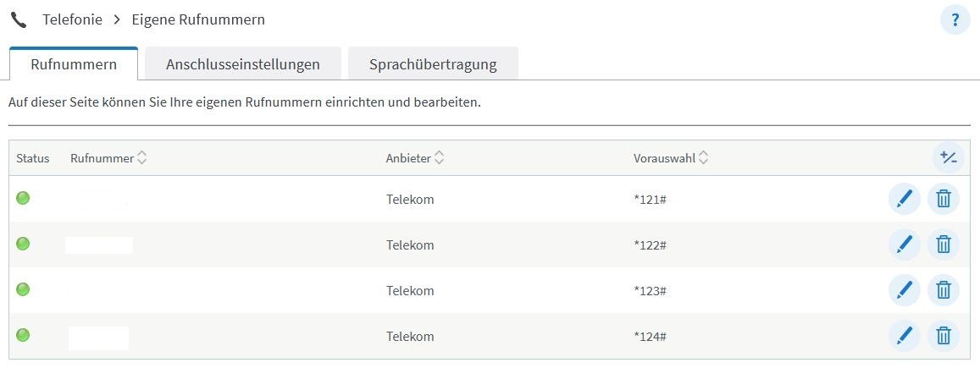
Task: Click the phone icon beside Telefonie
Action: pyautogui.click(x=19, y=19)
